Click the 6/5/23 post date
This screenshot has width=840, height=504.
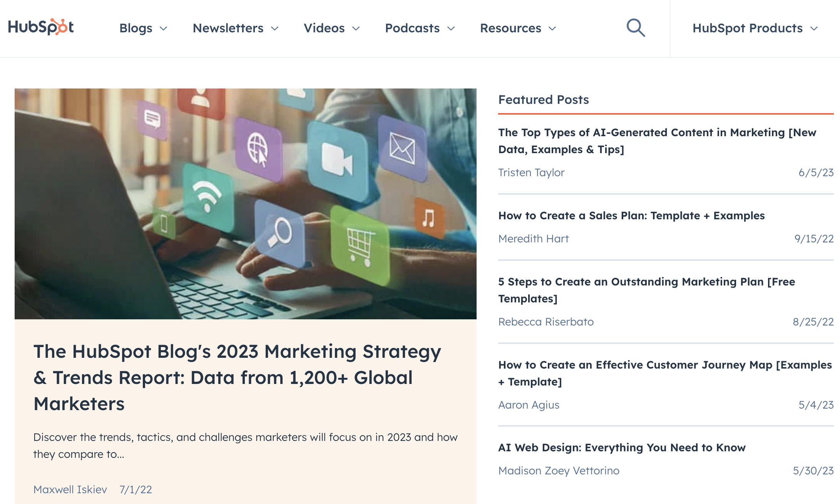816,172
